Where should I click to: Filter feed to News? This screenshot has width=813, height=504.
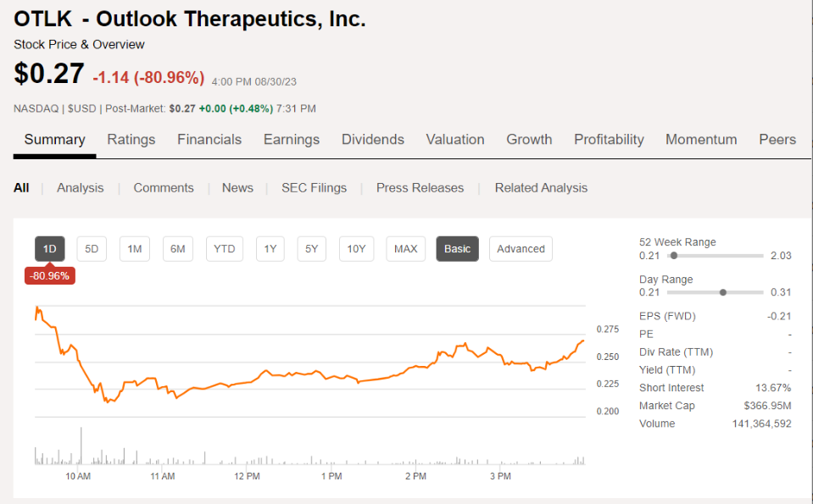click(x=237, y=188)
